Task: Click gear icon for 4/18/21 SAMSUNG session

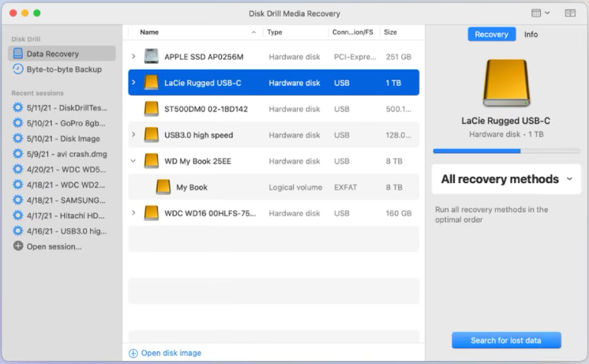Action: pyautogui.click(x=17, y=201)
